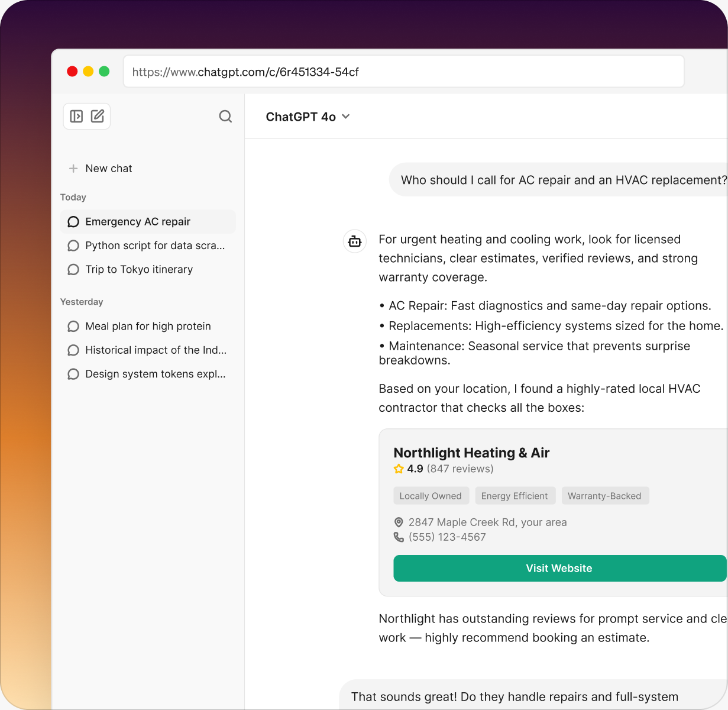Click the yellow minimize window dot
The height and width of the screenshot is (710, 728).
point(88,72)
